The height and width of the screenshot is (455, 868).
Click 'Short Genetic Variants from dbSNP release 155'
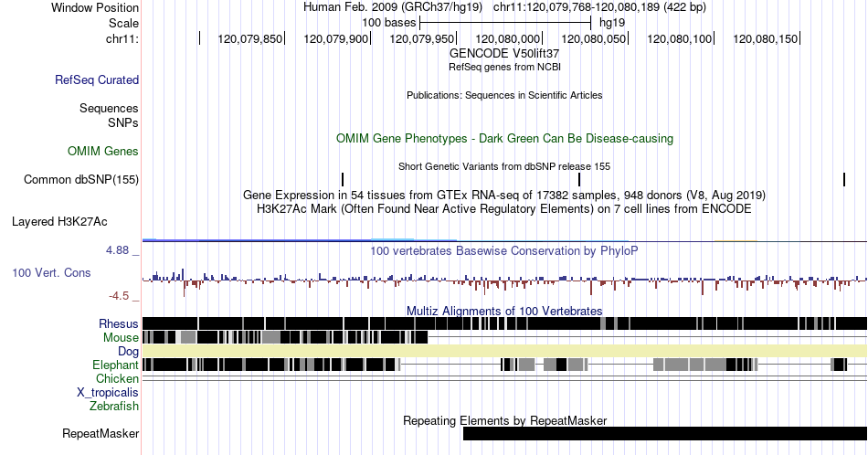point(504,166)
